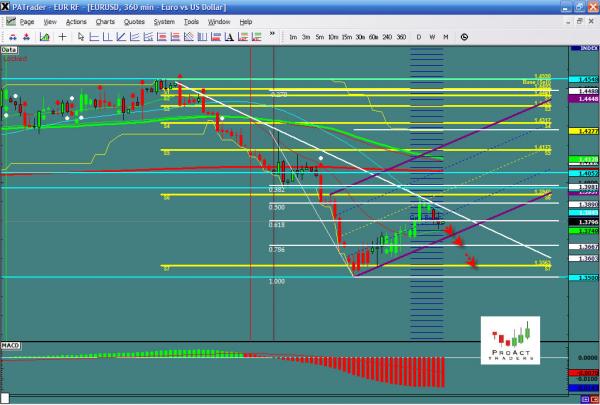Viewport: 600px width, 405px height.
Task: Open the Tools menu
Action: [x=190, y=21]
